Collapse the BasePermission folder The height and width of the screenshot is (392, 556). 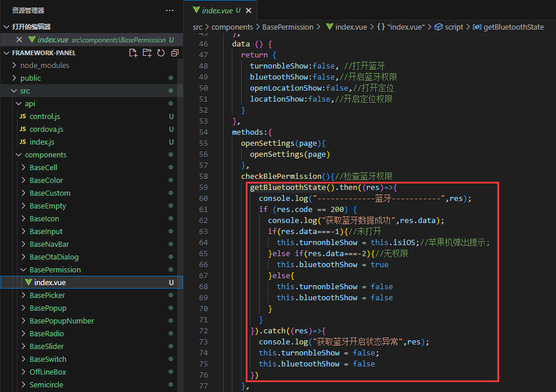tap(23, 269)
